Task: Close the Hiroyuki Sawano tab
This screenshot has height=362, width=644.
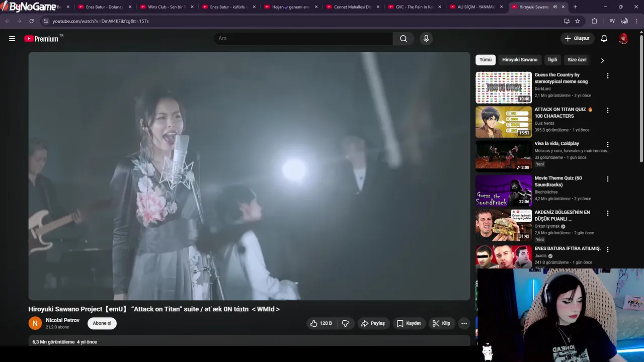Action: (x=563, y=7)
